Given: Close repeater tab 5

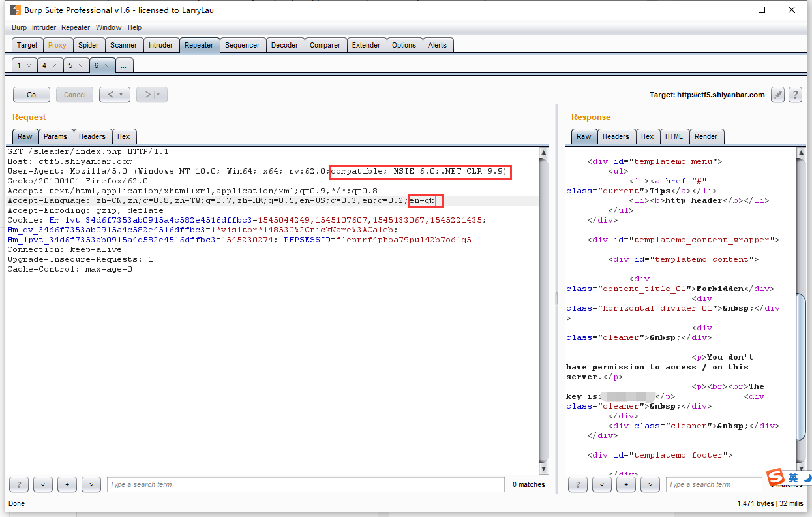Looking at the screenshot, I should coord(80,65).
